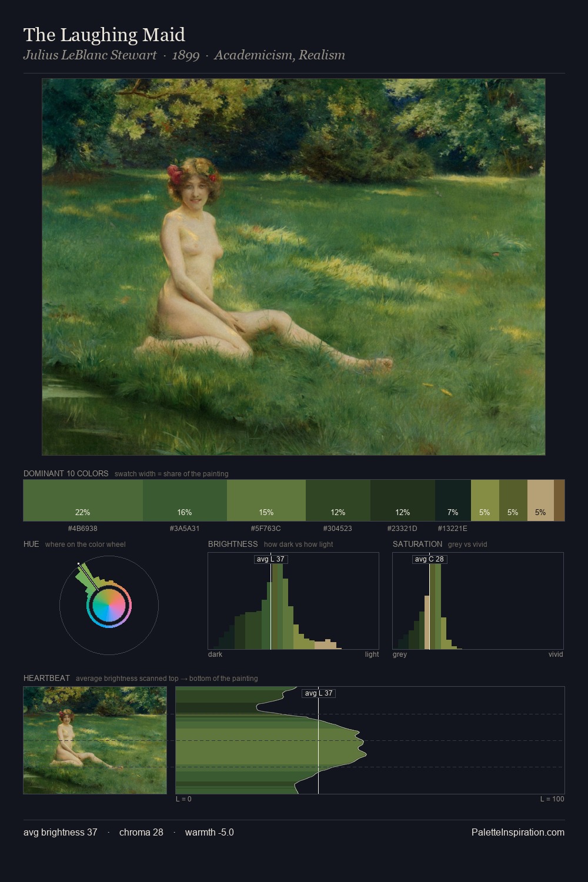Screen dimensions: 588x882
Task: Click the saturation histogram chart
Action: pyautogui.click(x=478, y=601)
